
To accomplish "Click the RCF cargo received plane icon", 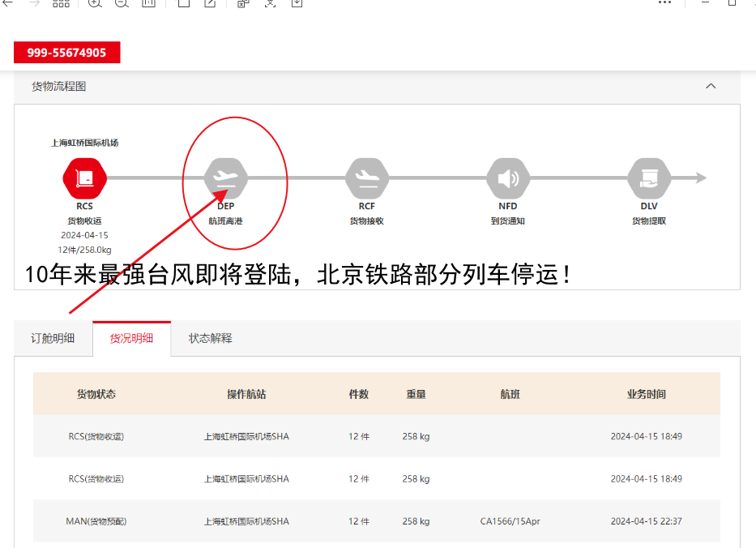I will point(367,178).
